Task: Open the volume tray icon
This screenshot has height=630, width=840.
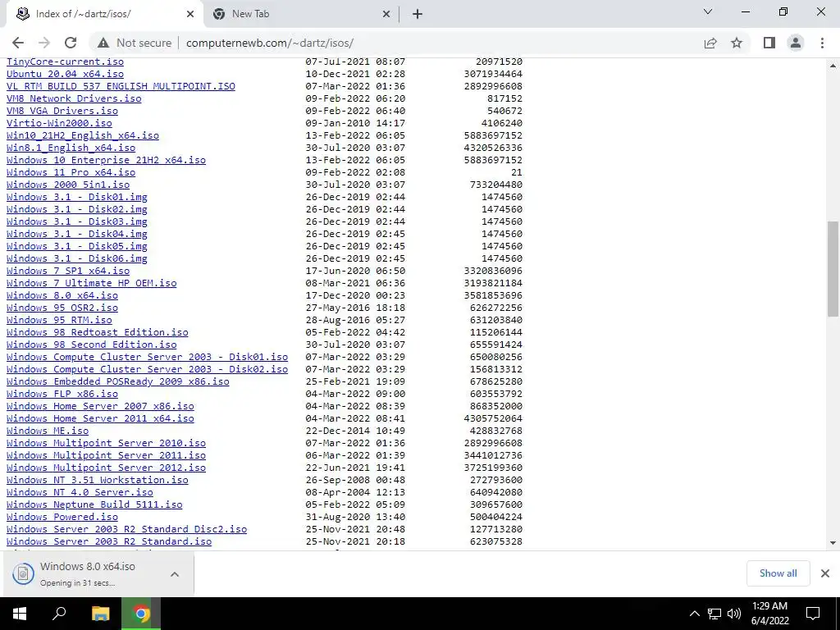Action: point(734,614)
